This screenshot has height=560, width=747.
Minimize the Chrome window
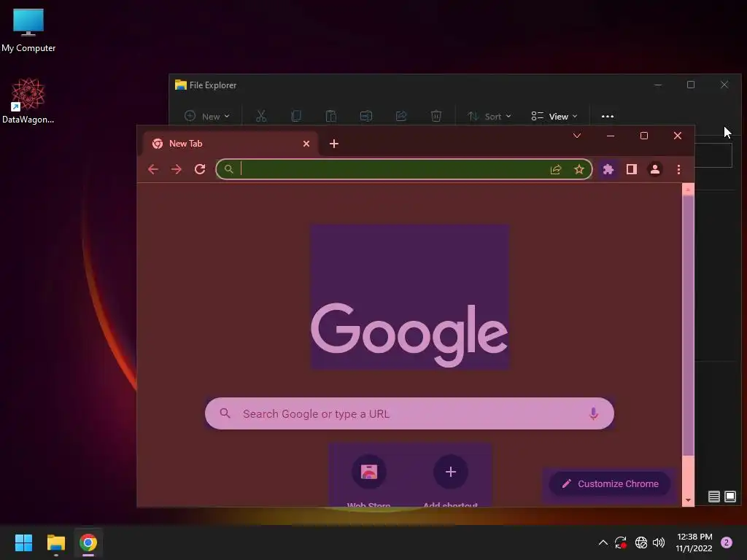pyautogui.click(x=611, y=136)
